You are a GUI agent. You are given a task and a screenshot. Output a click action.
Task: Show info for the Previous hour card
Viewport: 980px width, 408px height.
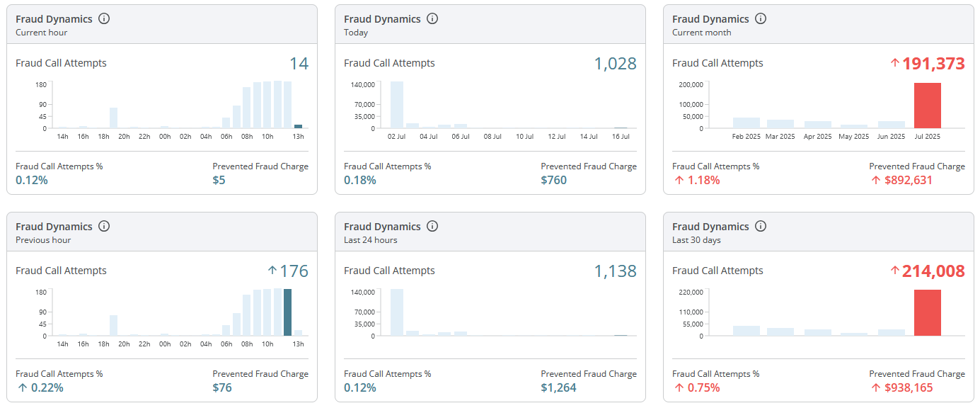104,227
